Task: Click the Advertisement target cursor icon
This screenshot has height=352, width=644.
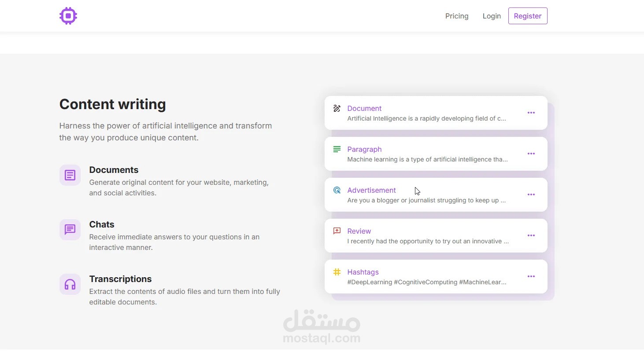Action: pyautogui.click(x=337, y=190)
